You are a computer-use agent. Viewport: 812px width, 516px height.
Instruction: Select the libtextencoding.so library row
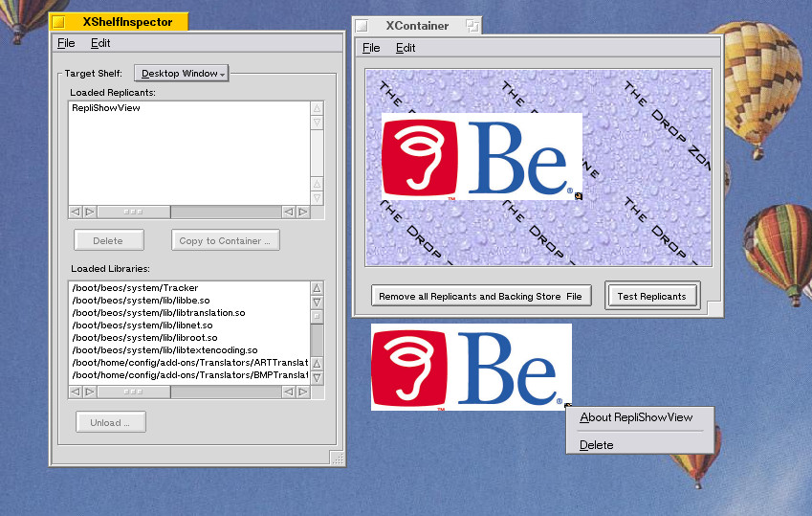pos(189,350)
